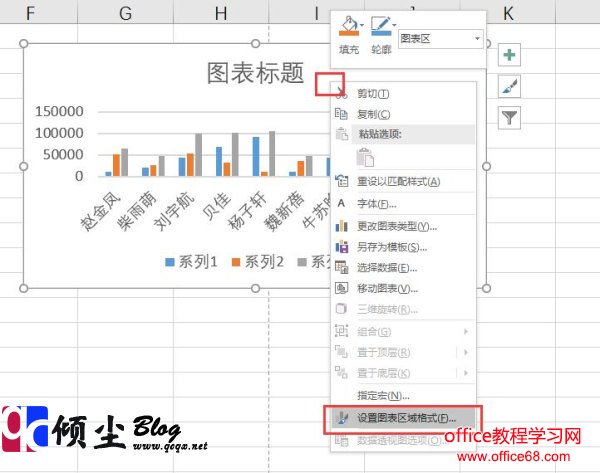This screenshot has height=473, width=600.
Task: Click the green plus Chart Elements button
Action: coord(509,55)
